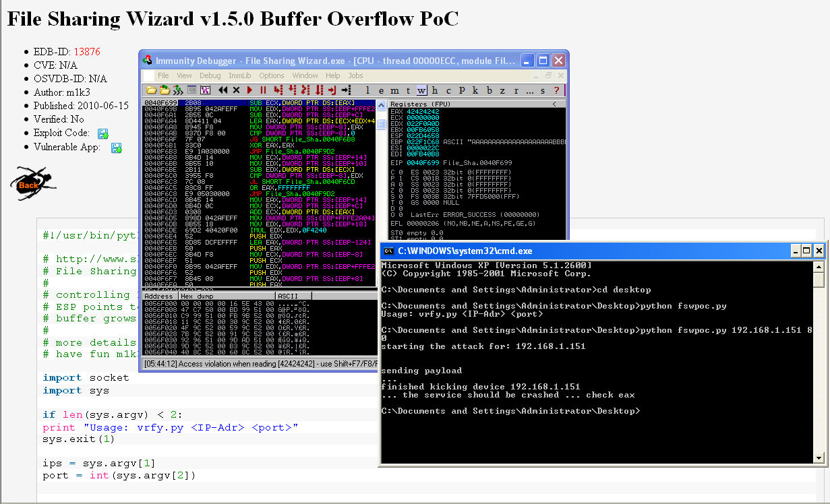The image size is (830, 504).
Task: Open the Help menu in debugger
Action: (x=333, y=75)
